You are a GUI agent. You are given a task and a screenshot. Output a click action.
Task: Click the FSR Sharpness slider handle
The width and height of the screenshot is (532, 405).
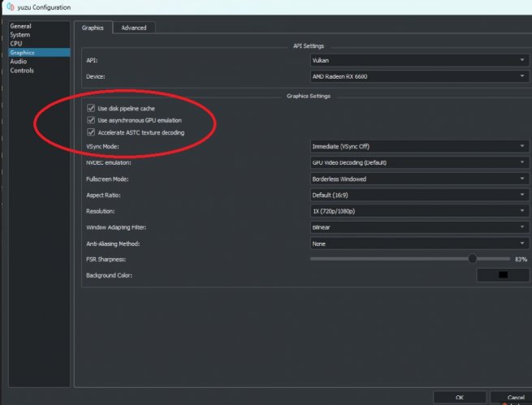[x=472, y=259]
